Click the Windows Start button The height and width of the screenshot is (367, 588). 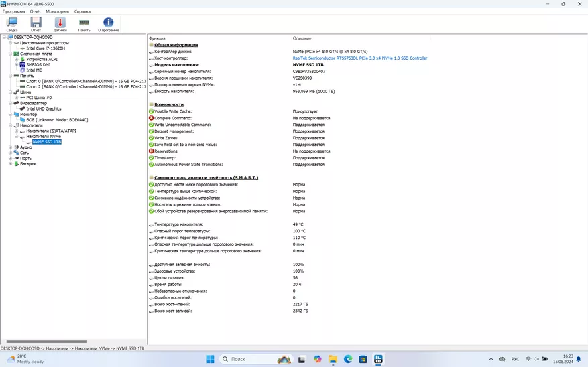click(x=210, y=359)
